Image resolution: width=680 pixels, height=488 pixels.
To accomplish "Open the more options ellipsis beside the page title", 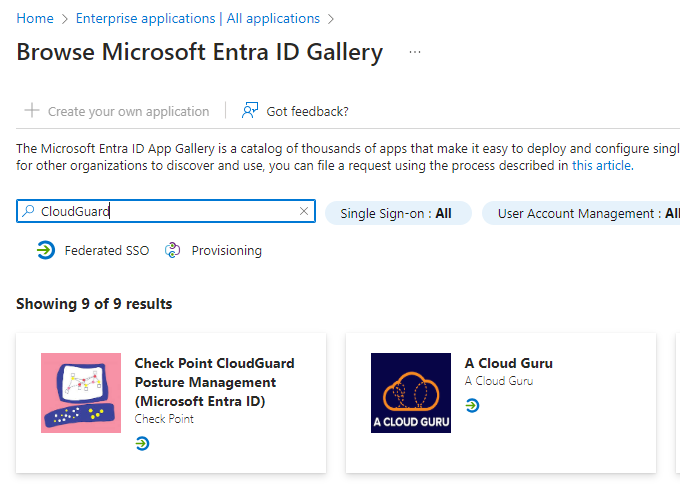I will (x=415, y=52).
